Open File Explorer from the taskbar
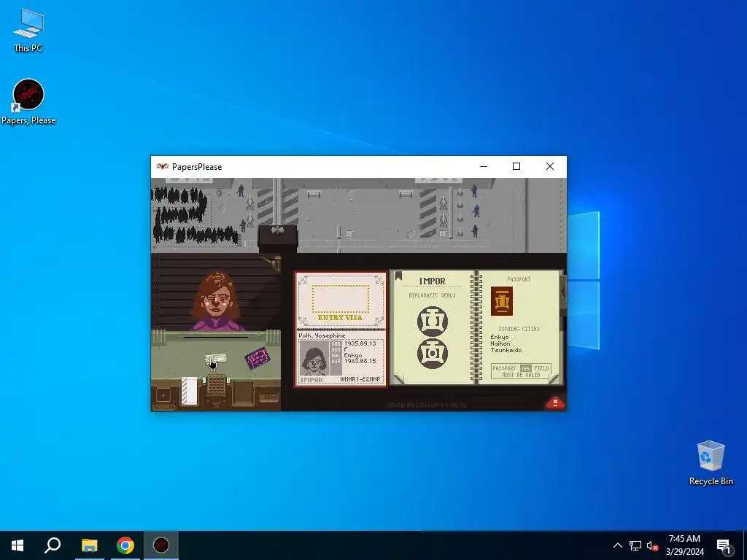 (x=89, y=545)
